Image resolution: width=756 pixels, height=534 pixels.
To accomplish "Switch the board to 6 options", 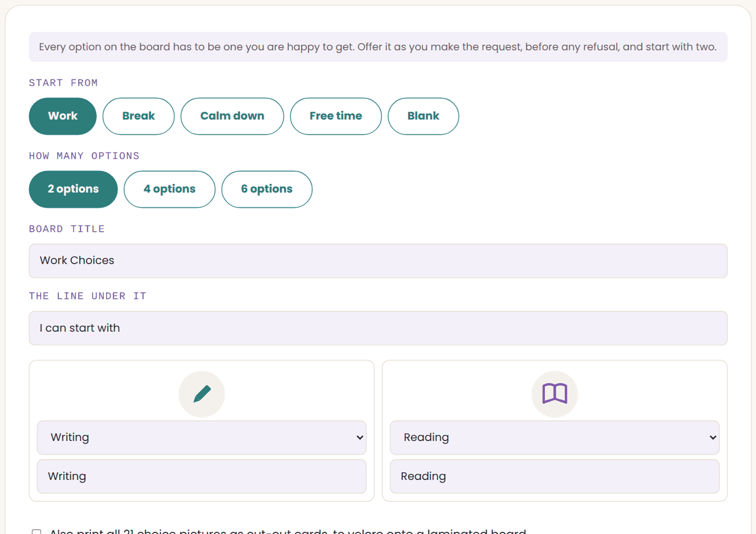I will (x=267, y=189).
